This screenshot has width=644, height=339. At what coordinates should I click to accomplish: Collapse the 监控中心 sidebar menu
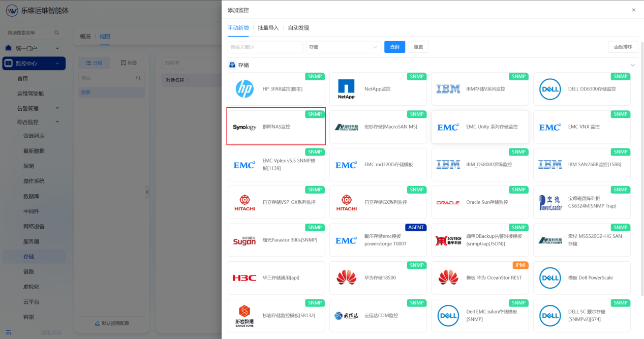(x=57, y=64)
